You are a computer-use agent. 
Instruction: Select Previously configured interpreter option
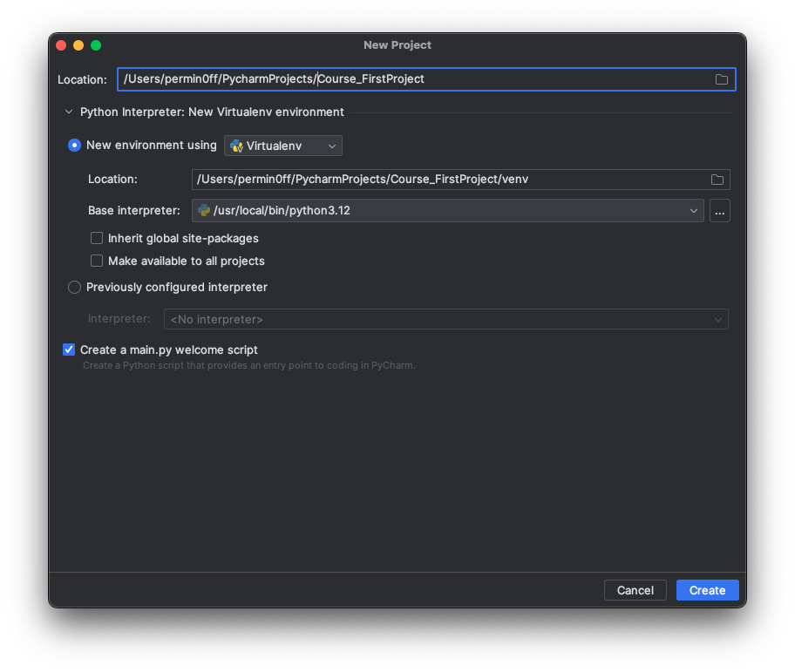(x=75, y=288)
